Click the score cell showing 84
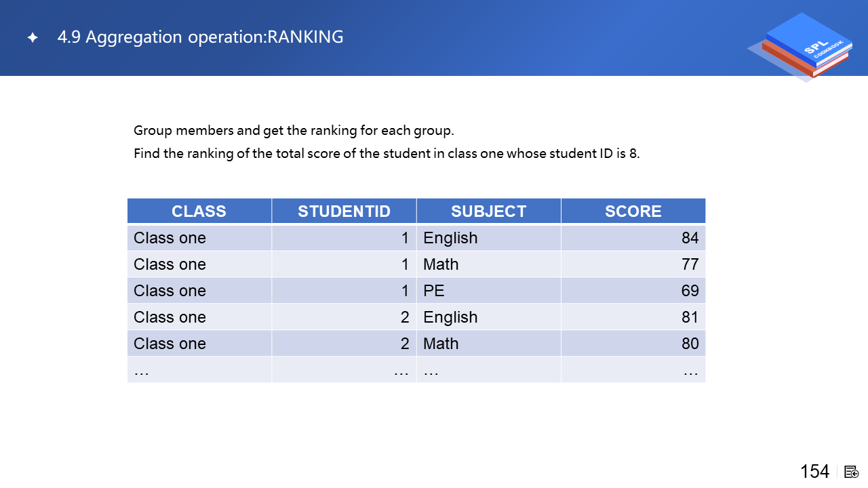Image resolution: width=868 pixels, height=488 pixels. (690, 238)
